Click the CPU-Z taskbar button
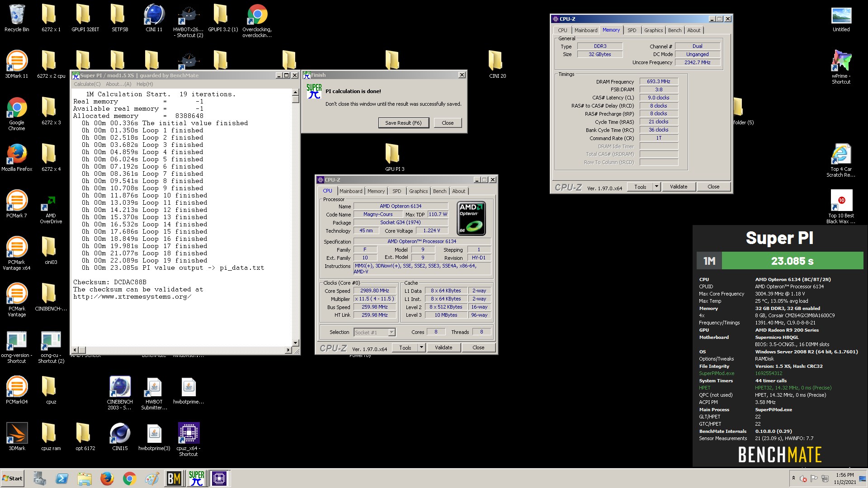The width and height of the screenshot is (868, 488). 219,479
